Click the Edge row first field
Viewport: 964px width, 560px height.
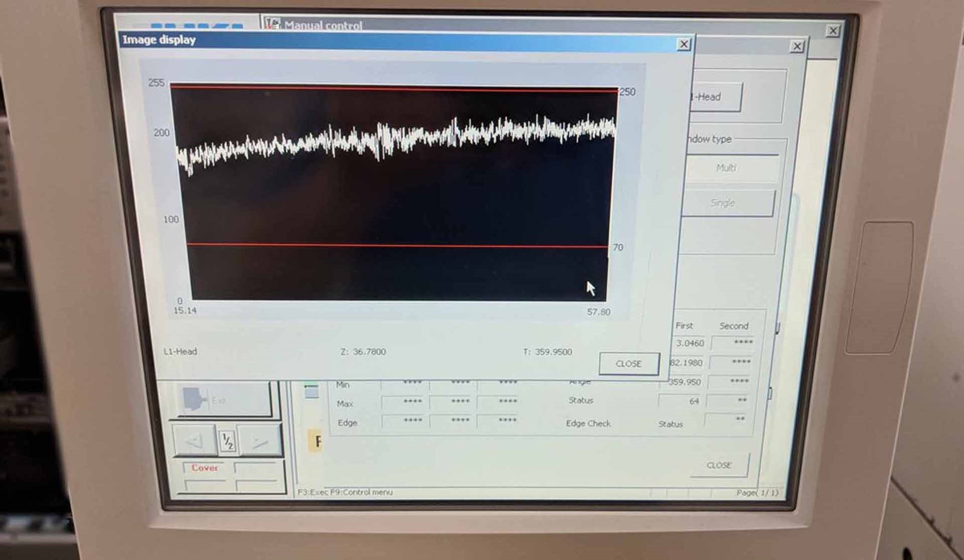(x=405, y=421)
